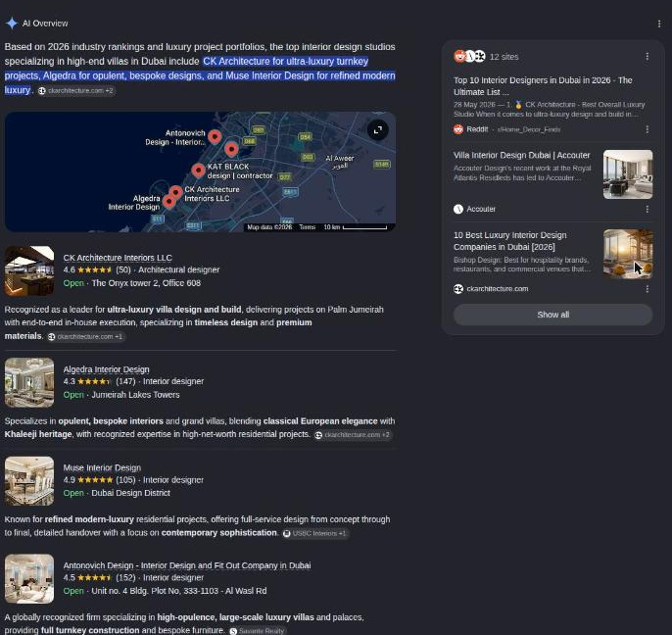
Task: Click CK Architecture's 4.6 star rating
Action: [x=88, y=269]
